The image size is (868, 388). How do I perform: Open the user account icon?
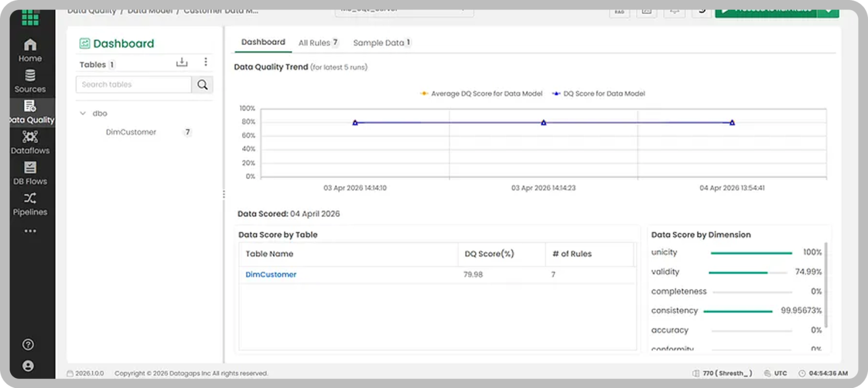coord(28,366)
